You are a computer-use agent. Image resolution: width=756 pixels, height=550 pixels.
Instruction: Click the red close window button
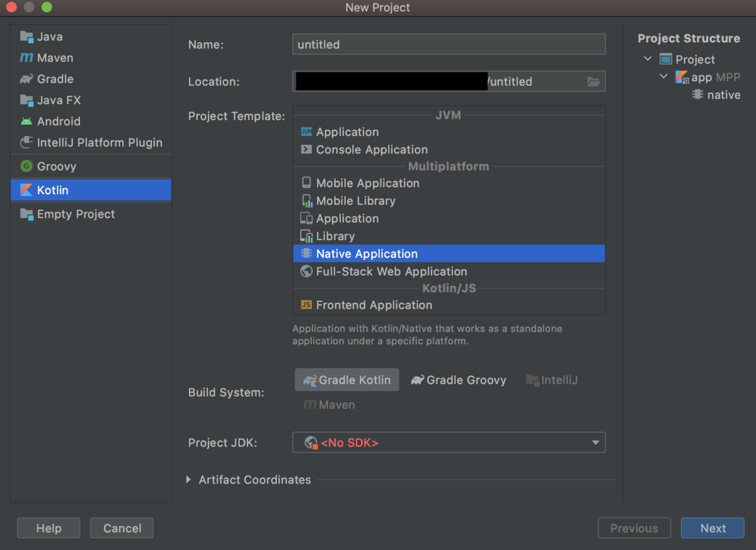tap(11, 8)
